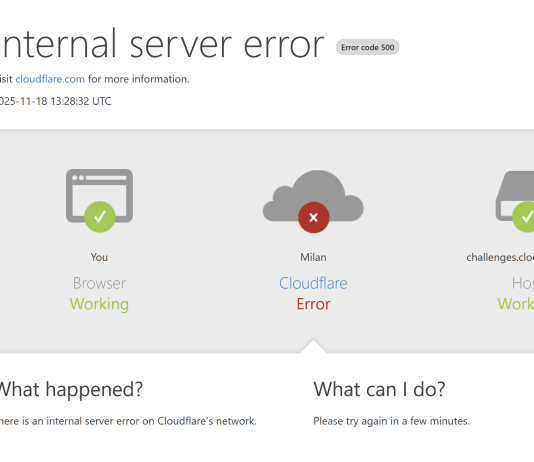This screenshot has width=534, height=462.
Task: Click the 'Browser' label
Action: click(x=99, y=283)
